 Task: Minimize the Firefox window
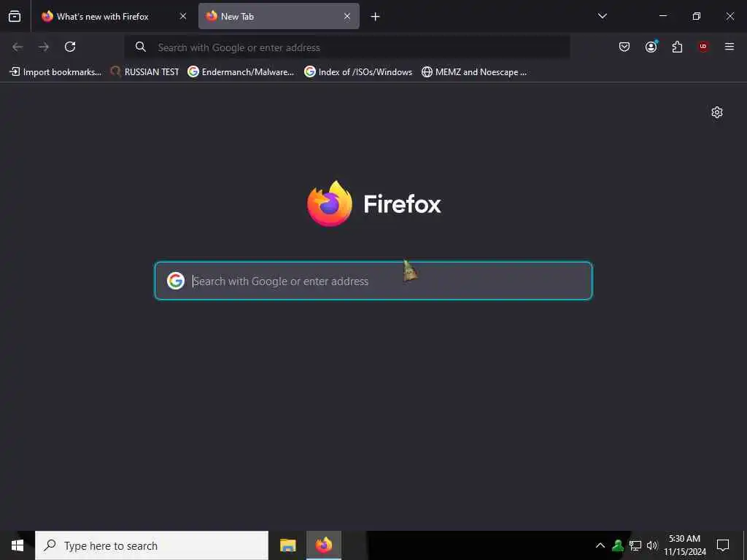663,16
